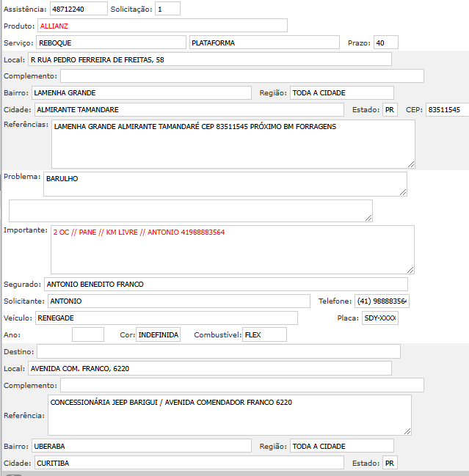
Task: Focus the empty Destino field
Action: (x=219, y=351)
